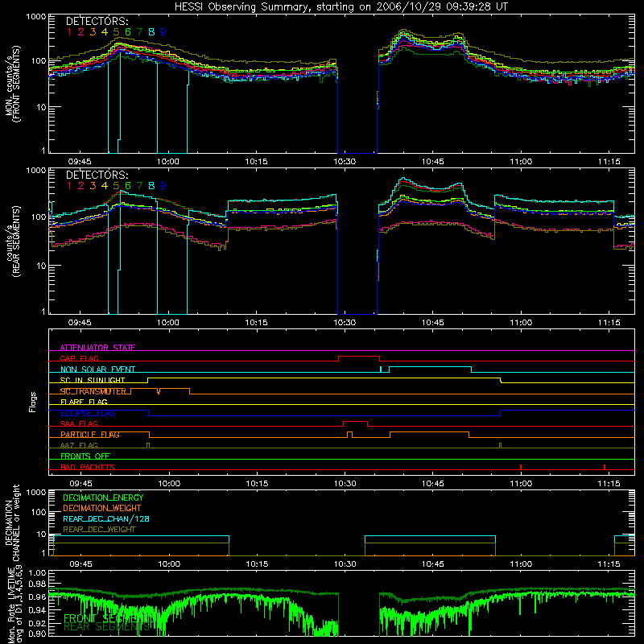This screenshot has width=644, height=644.
Task: Click the 11:00 tick label under the rear segments panel
Action: coord(521,323)
